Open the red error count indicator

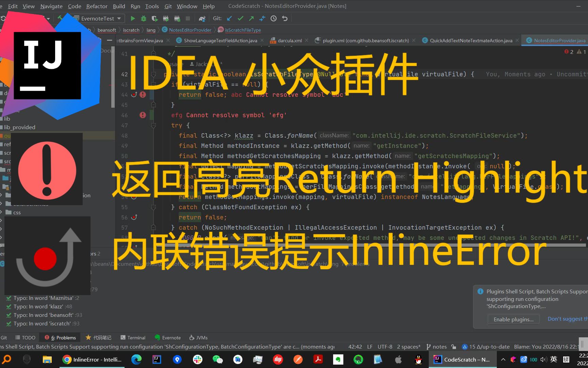click(x=569, y=52)
